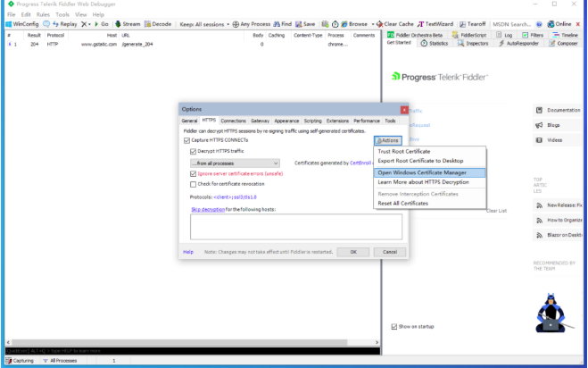Open the Composer tab
This screenshot has width=588, height=368.
coord(563,44)
